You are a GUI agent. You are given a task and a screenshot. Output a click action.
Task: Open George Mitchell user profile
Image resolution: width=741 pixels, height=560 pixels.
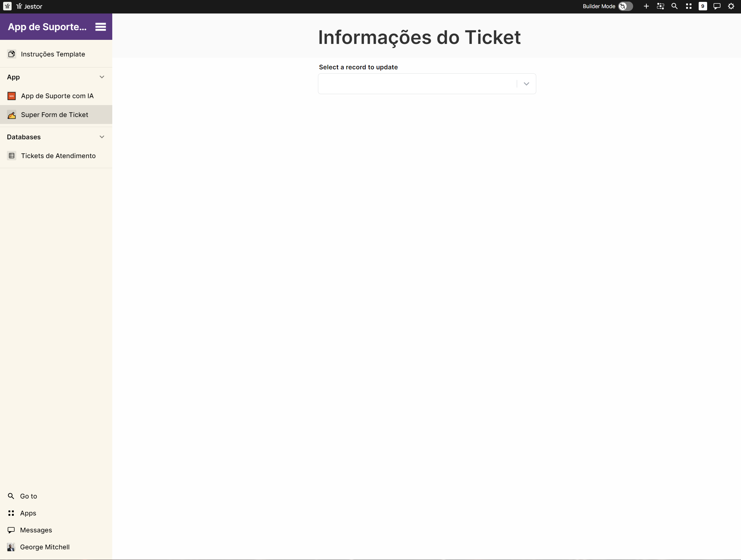pyautogui.click(x=45, y=547)
